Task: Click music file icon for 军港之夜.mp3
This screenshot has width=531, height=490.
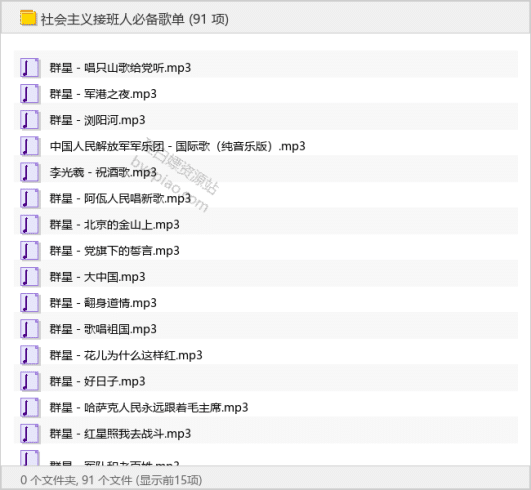Action: (x=30, y=94)
